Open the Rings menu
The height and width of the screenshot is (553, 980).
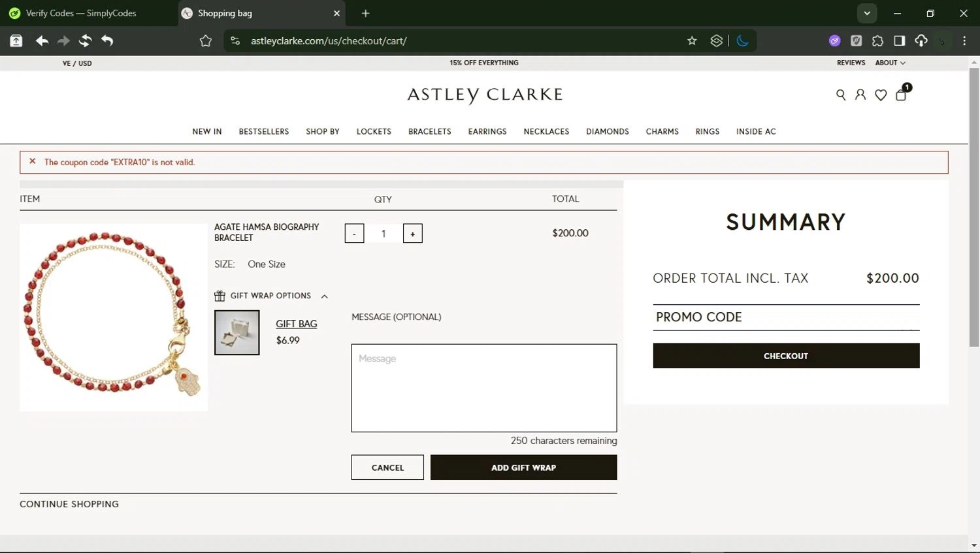click(x=708, y=131)
